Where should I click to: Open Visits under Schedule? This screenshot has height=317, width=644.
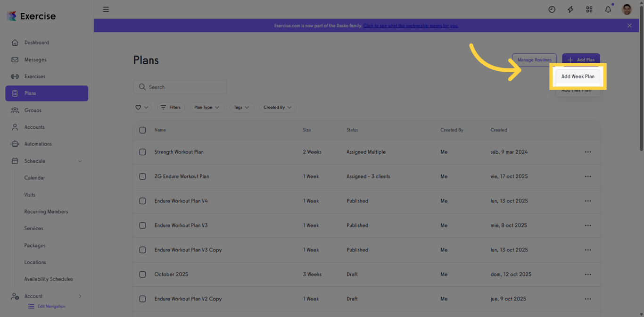(30, 195)
